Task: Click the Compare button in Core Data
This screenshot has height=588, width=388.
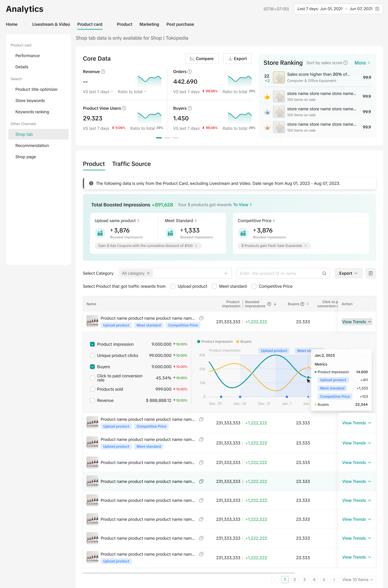Action: click(x=202, y=59)
